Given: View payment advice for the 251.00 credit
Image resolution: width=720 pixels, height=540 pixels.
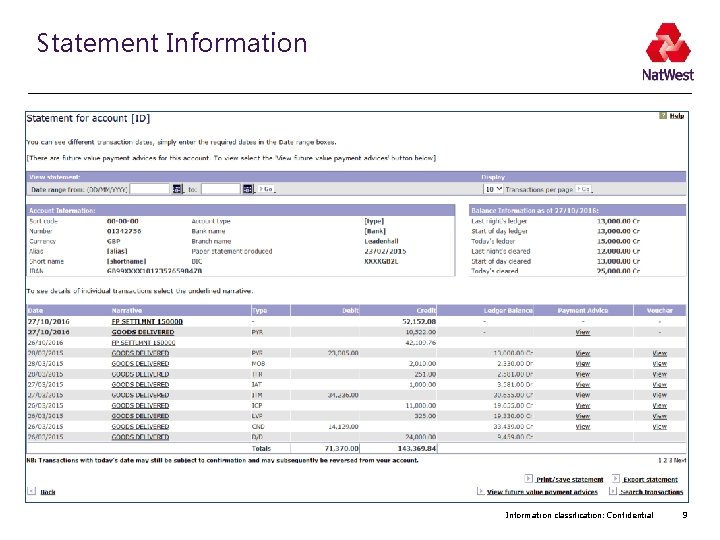Looking at the screenshot, I should (583, 374).
